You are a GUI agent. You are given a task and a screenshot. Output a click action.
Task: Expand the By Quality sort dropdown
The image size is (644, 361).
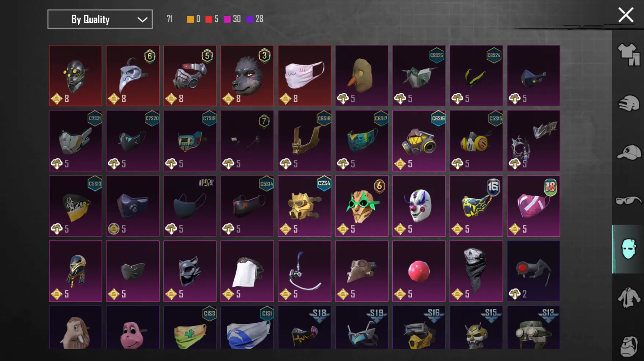point(100,19)
